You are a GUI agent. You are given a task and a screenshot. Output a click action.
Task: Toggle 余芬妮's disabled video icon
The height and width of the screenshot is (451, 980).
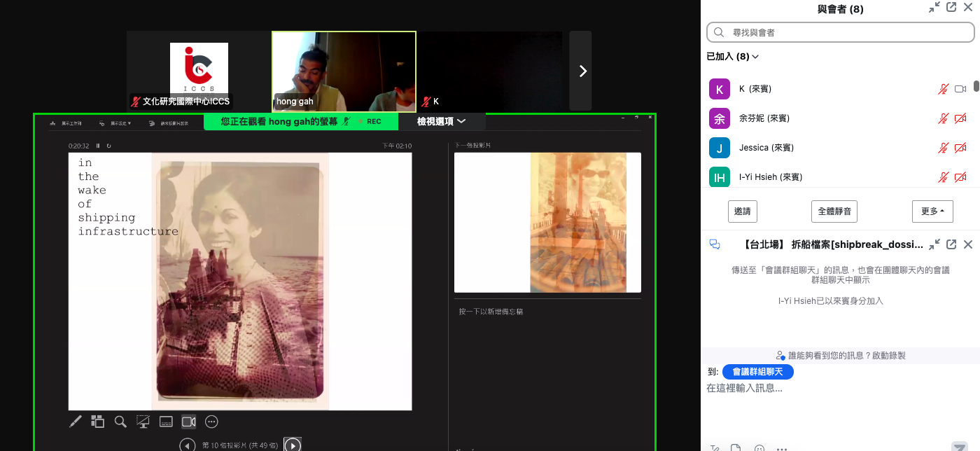[x=960, y=118]
